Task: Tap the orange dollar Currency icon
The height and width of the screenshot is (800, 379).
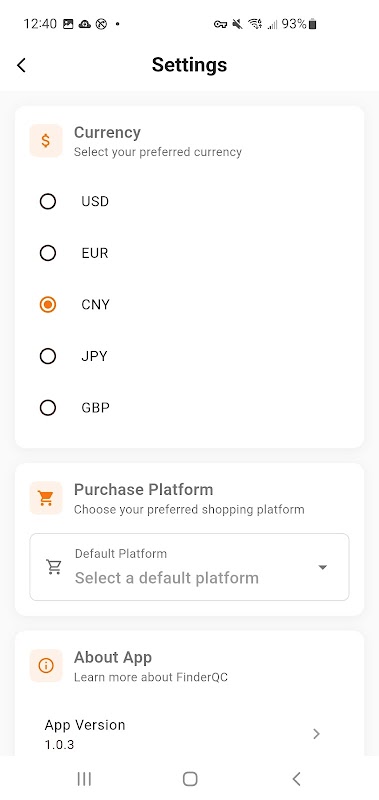Action: pyautogui.click(x=46, y=141)
